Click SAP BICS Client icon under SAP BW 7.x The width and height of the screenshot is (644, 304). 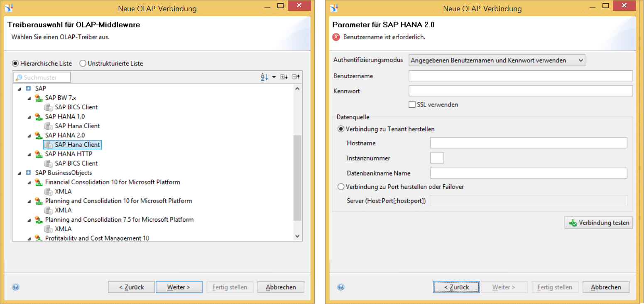click(48, 107)
